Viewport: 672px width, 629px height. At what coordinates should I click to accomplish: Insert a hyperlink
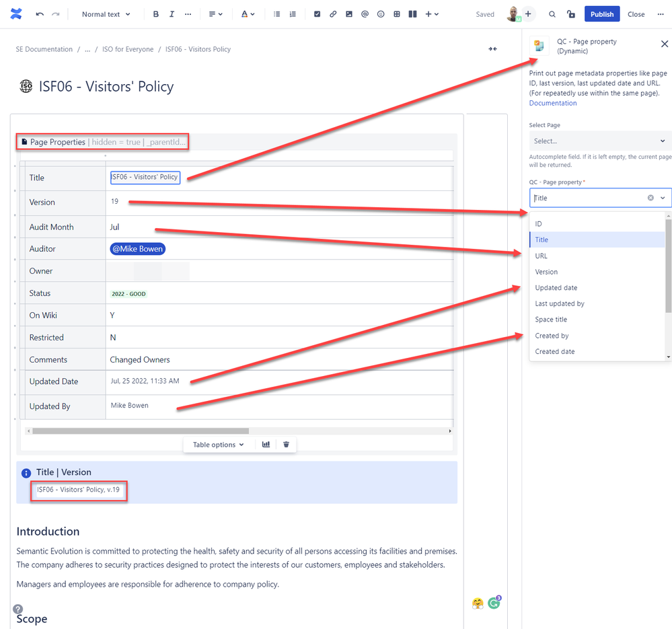[333, 14]
